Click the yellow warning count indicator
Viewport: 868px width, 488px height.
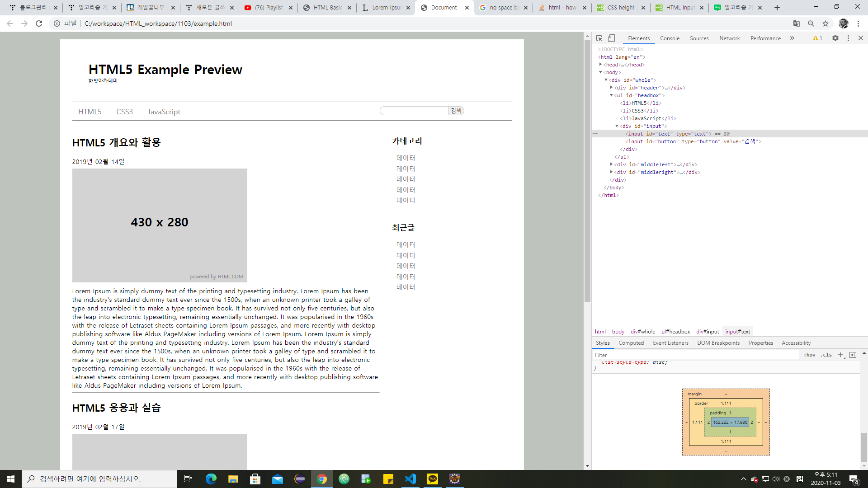[817, 38]
